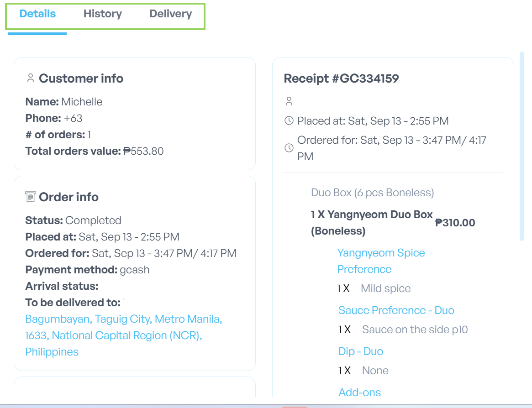This screenshot has width=532, height=408.
Task: Click the person icon beside Customer info
Action: click(x=31, y=78)
